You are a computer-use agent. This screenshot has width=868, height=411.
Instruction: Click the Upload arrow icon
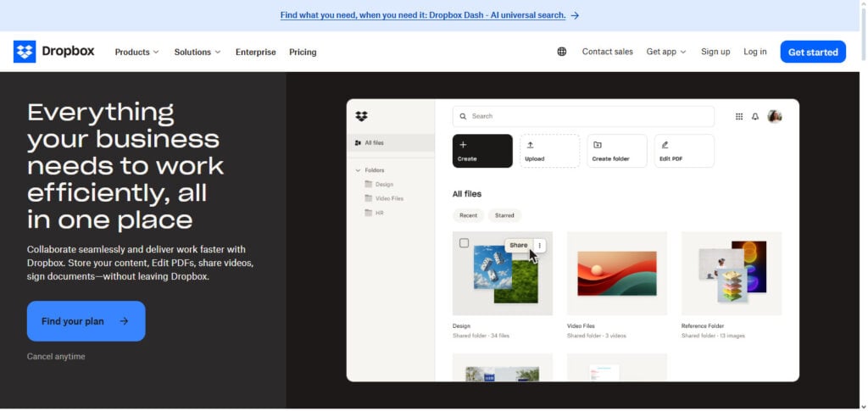530,145
